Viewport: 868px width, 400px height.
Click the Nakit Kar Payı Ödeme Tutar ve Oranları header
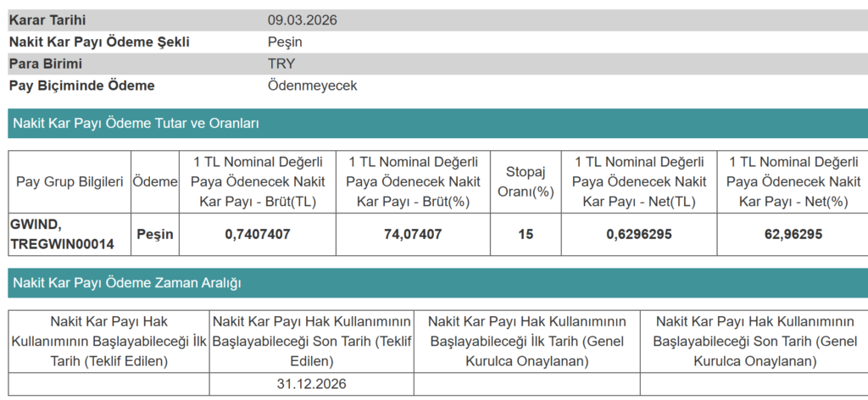(x=136, y=123)
